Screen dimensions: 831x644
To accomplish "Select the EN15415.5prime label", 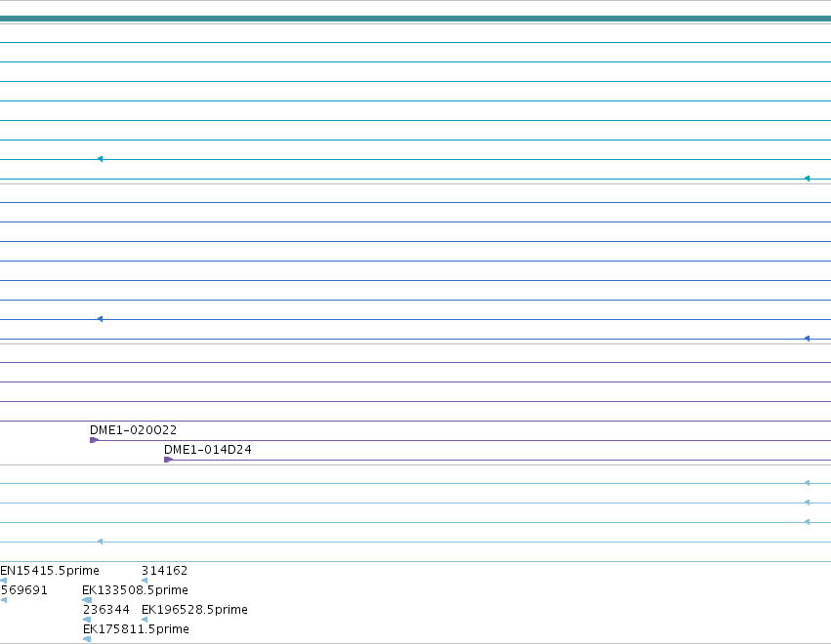I will pyautogui.click(x=50, y=571).
